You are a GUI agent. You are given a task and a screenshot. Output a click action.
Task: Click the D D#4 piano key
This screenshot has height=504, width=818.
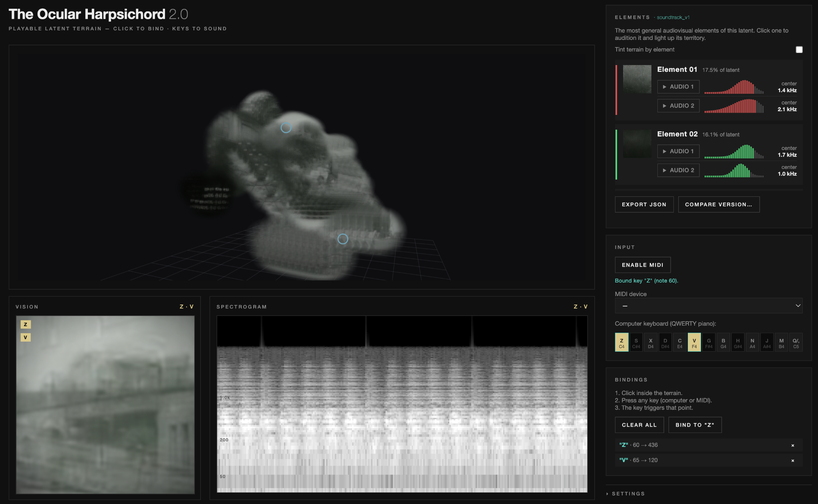pos(665,342)
